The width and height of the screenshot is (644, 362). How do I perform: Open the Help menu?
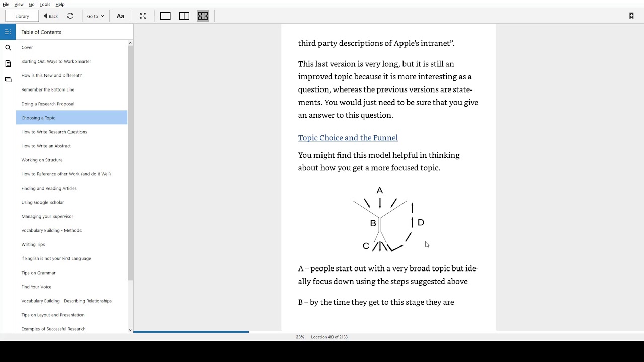pyautogui.click(x=60, y=4)
